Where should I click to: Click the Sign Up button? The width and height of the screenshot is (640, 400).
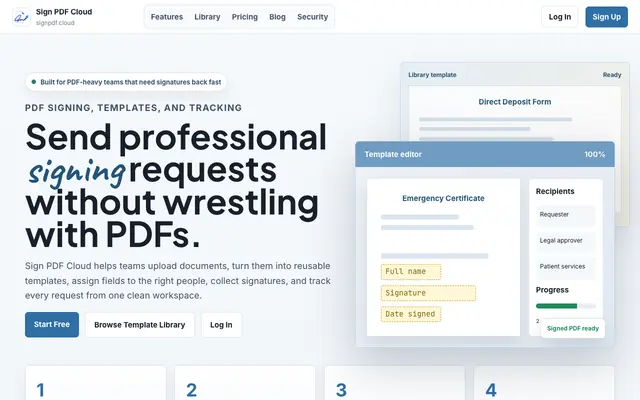607,17
